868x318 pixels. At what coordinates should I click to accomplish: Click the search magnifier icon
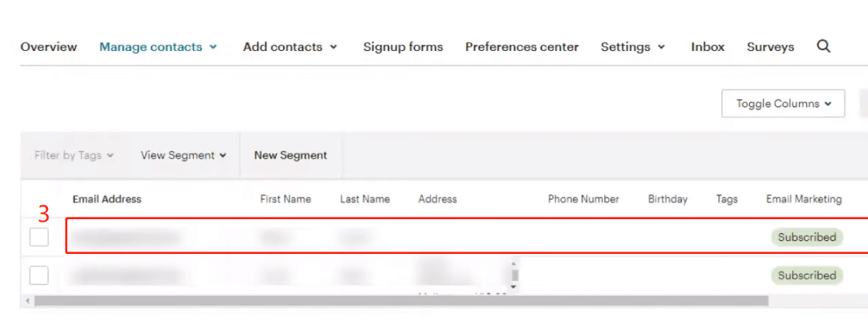click(824, 46)
